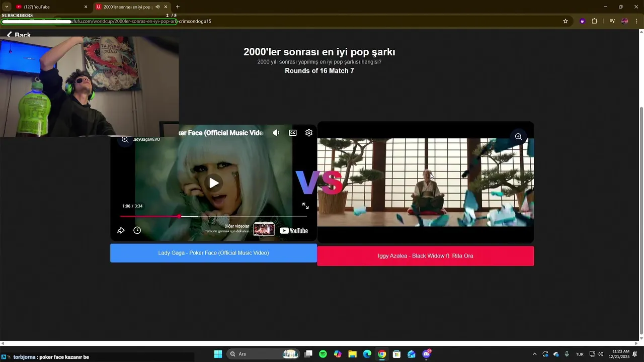Click the taskbar 'Ara' search box
The width and height of the screenshot is (644, 362).
coord(263,354)
